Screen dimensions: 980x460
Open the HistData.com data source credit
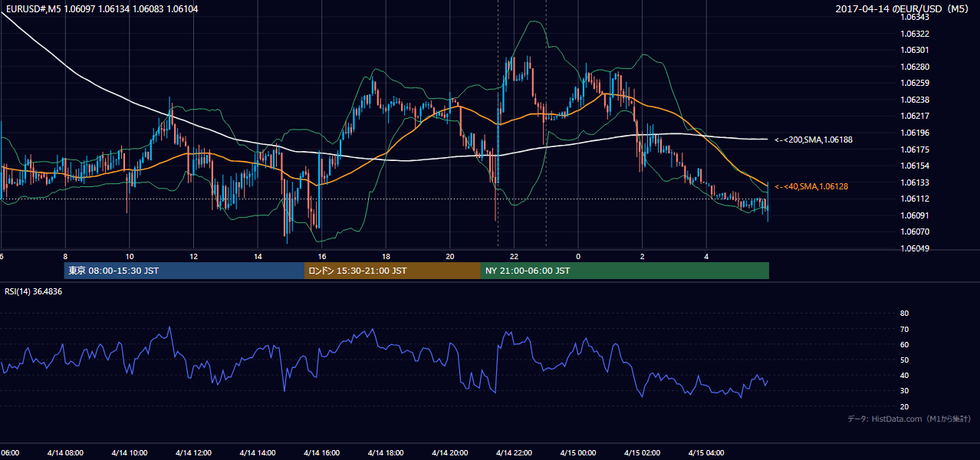click(x=909, y=419)
